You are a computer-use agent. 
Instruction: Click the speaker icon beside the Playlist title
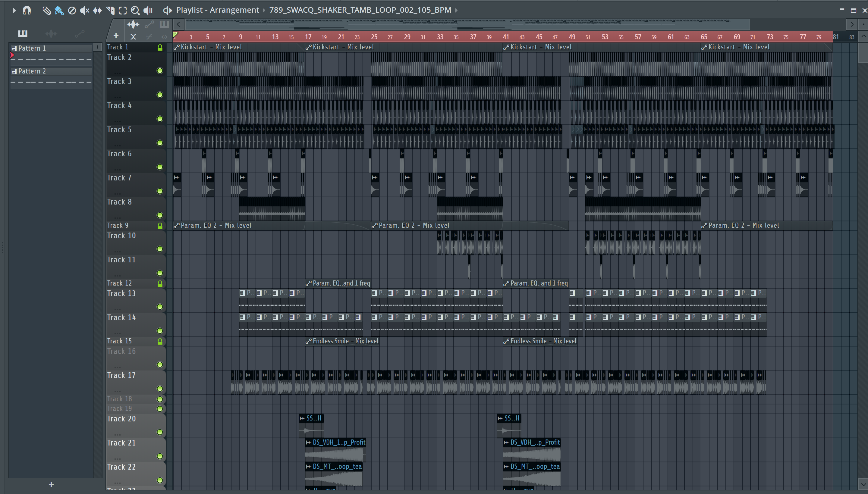coord(167,10)
